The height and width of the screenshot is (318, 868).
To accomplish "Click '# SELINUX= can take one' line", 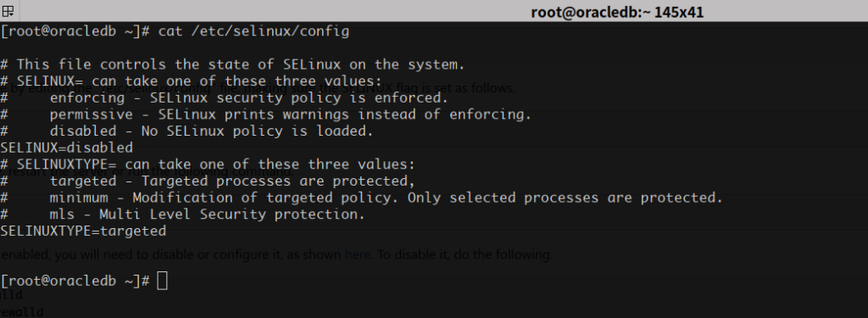I will click(191, 81).
